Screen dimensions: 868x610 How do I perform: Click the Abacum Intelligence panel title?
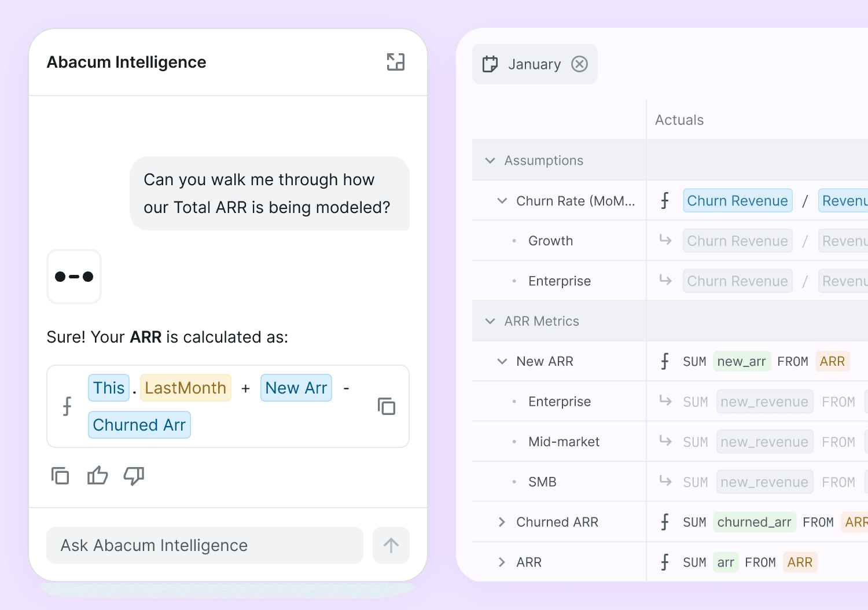(126, 62)
